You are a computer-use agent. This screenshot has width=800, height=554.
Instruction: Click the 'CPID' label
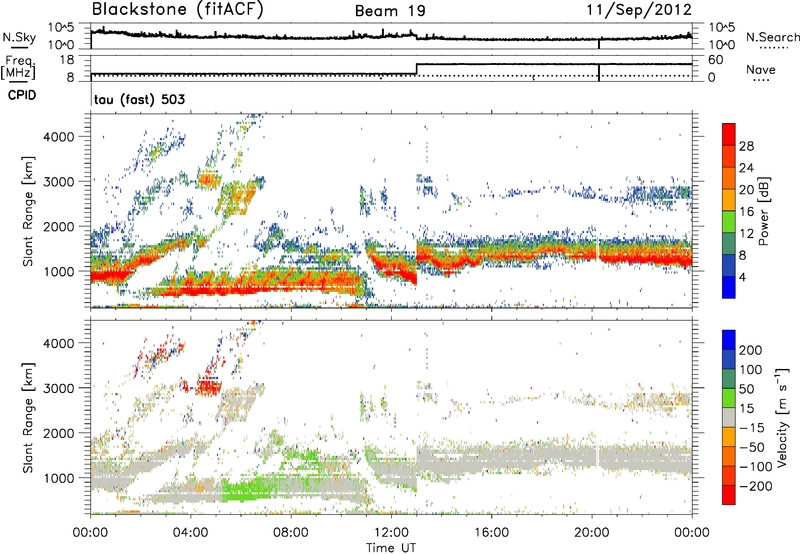(22, 95)
